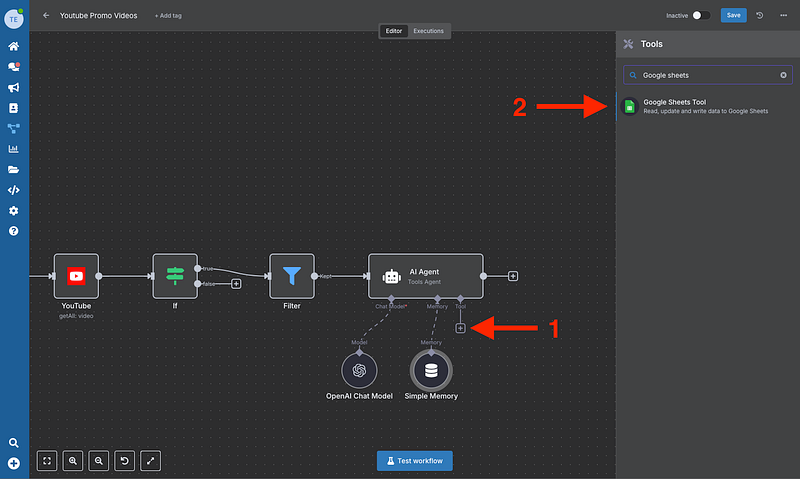
Task: Toggle the workflow Inactive switch
Action: (701, 16)
